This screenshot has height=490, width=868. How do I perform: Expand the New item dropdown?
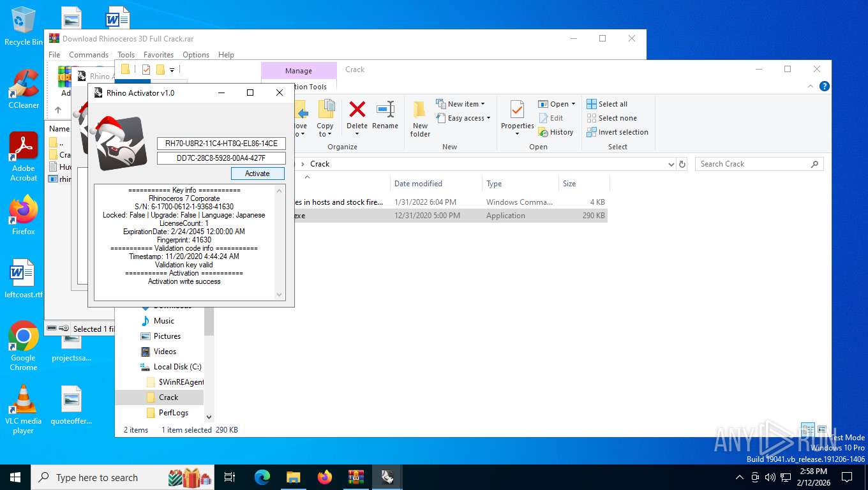(x=483, y=104)
